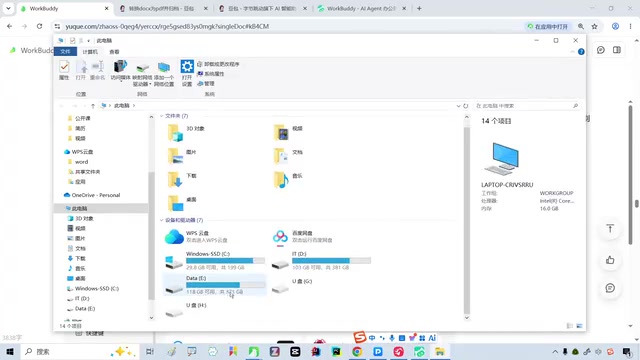Click the Windows Start button
The height and width of the screenshot is (360, 640).
click(10, 351)
